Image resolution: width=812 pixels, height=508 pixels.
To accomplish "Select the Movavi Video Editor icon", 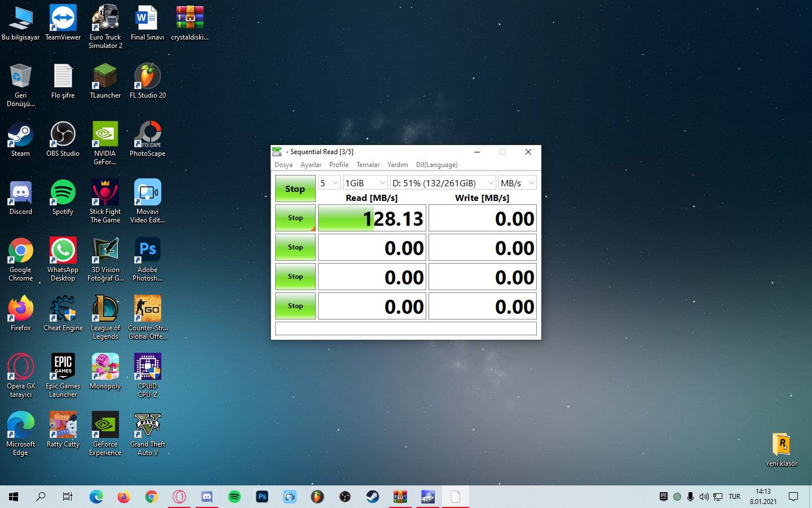I will pos(147,202).
